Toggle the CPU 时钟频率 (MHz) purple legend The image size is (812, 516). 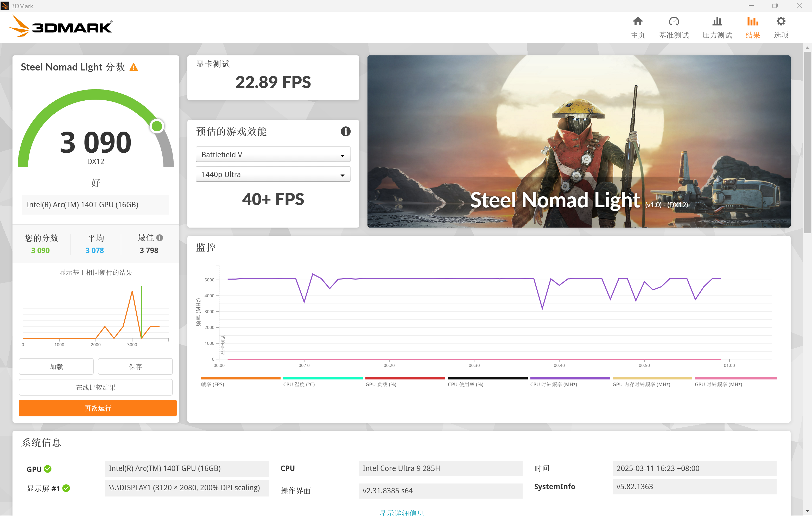click(570, 382)
